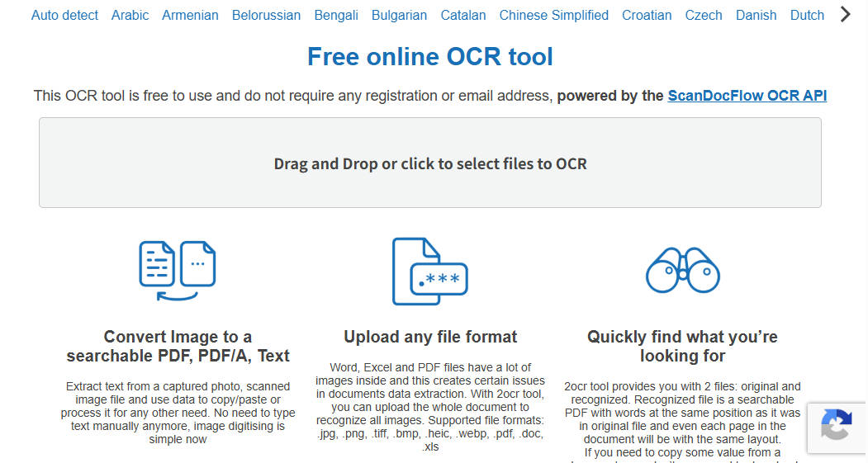
Task: Select Bengali language
Action: [336, 15]
